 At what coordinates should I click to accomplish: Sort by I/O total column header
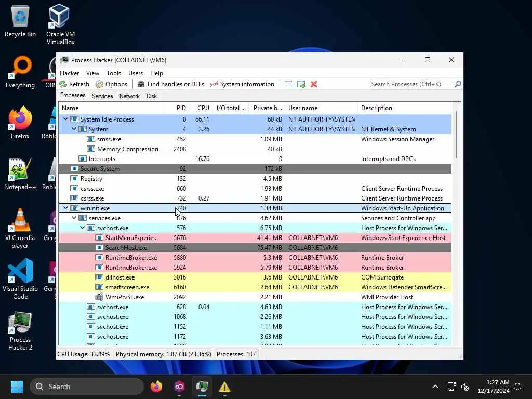(231, 108)
